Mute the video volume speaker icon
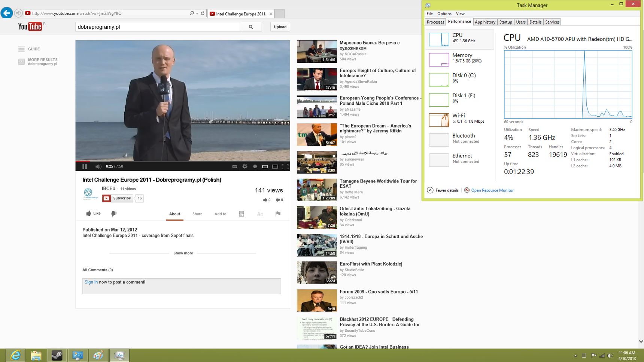 (x=98, y=166)
